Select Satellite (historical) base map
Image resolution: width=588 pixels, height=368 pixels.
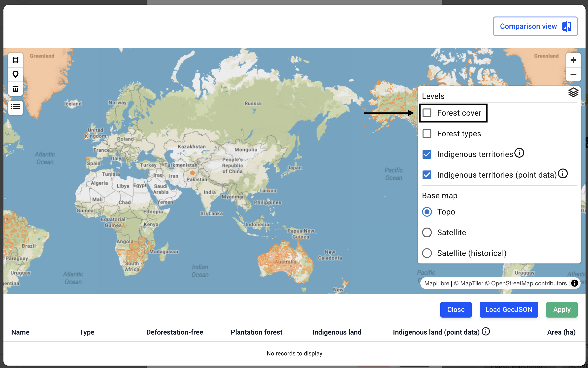(427, 253)
